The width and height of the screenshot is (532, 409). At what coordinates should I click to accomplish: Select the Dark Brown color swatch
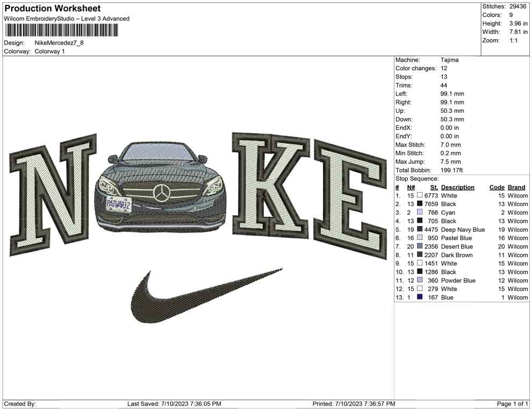(420, 254)
